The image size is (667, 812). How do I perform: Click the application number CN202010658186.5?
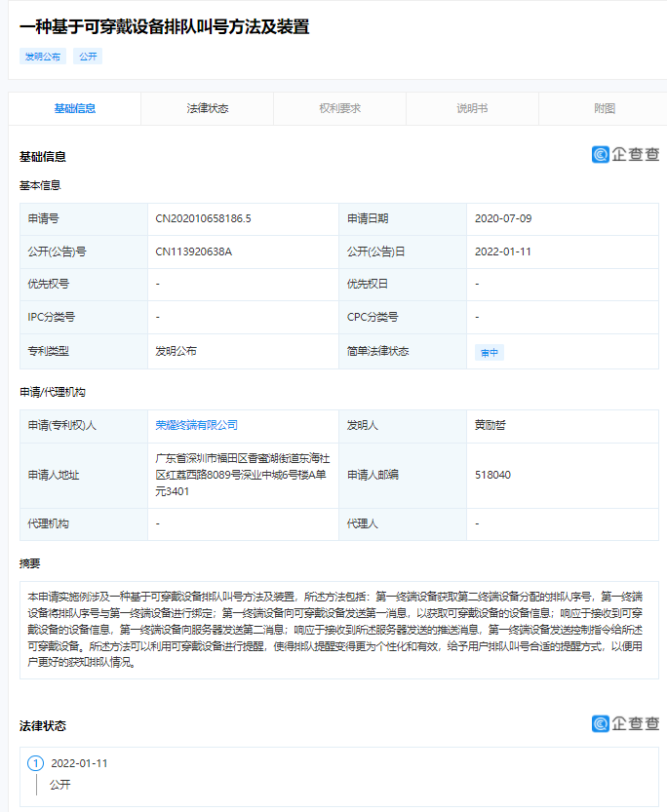(203, 218)
